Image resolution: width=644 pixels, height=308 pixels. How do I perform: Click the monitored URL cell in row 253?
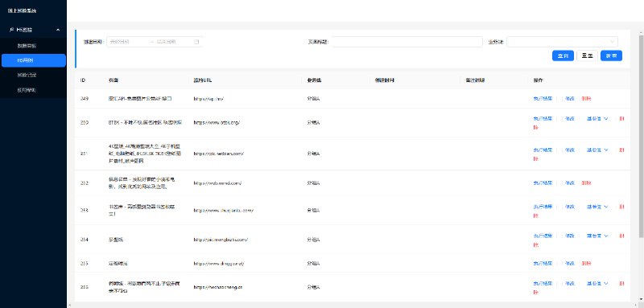point(224,210)
